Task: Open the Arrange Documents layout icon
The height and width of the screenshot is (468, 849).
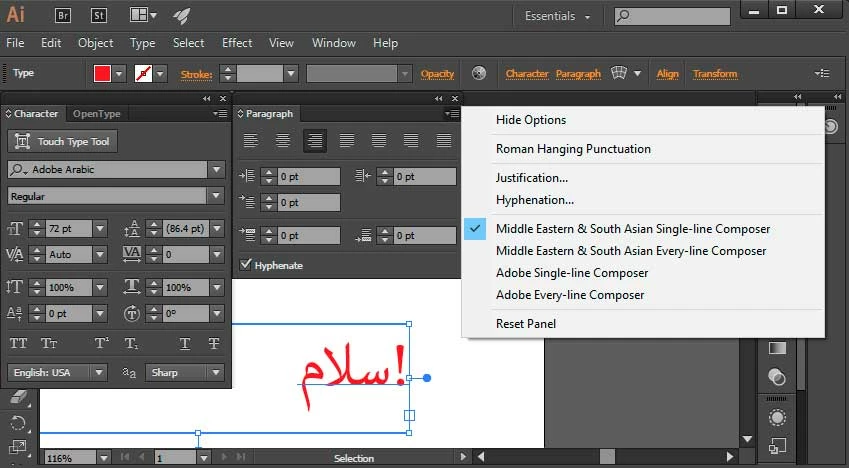Action: click(x=143, y=15)
